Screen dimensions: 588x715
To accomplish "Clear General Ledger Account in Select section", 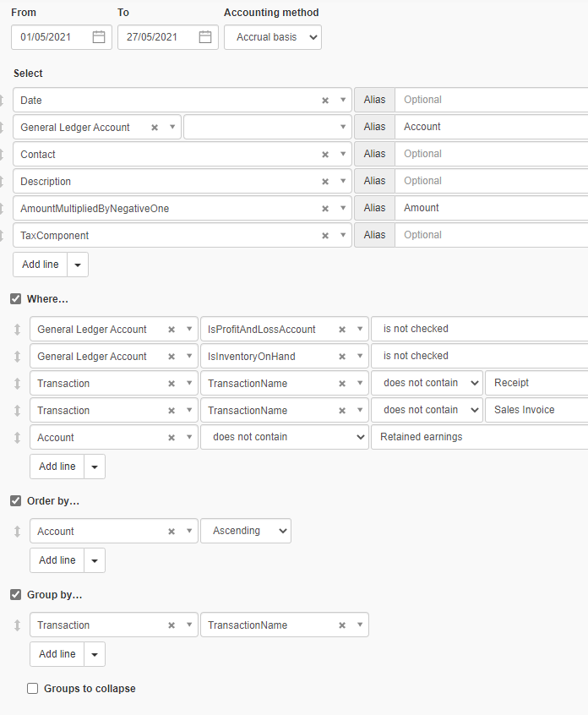I will (155, 128).
